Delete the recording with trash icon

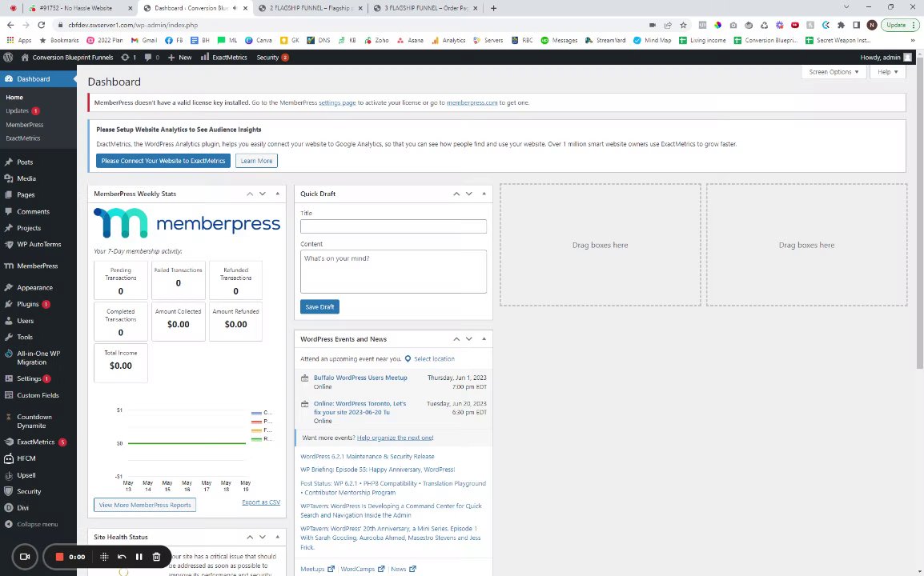pos(156,557)
